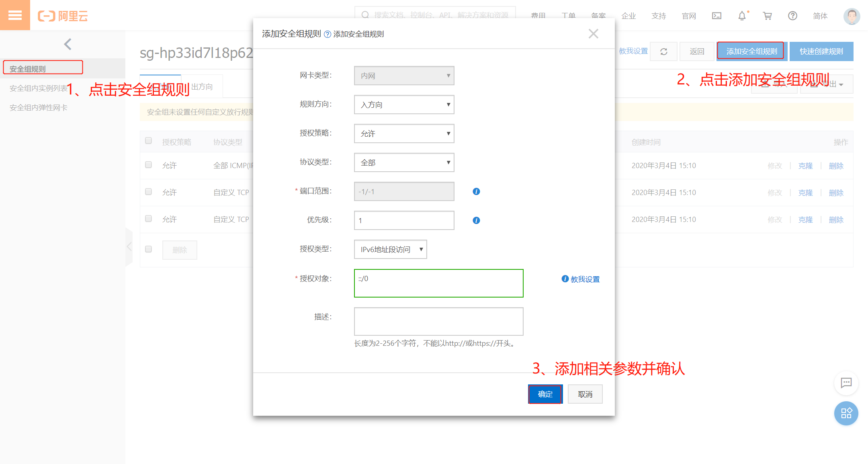Open the 规则方向 dropdown
868x464 pixels.
[x=404, y=105]
